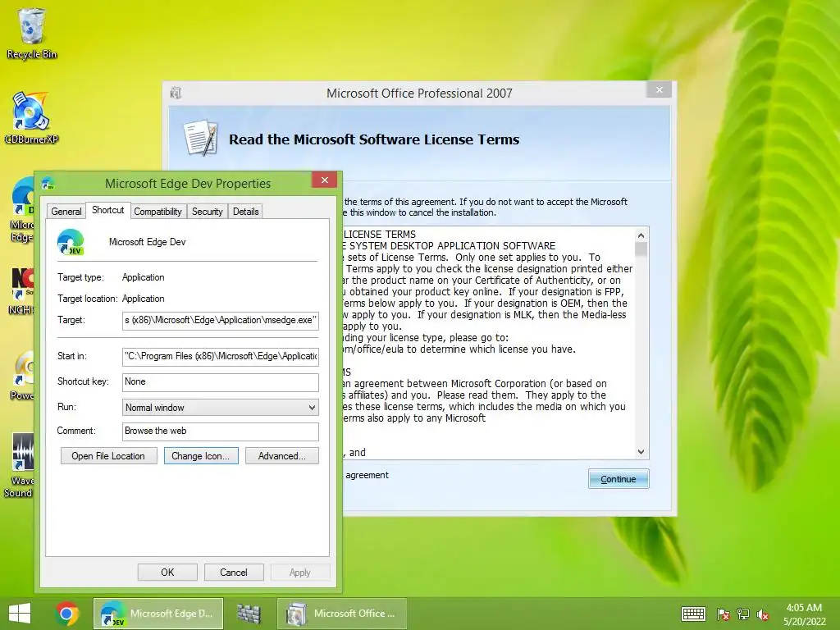Image resolution: width=840 pixels, height=630 pixels.
Task: Click the license document icon in Office header
Action: pyautogui.click(x=200, y=138)
